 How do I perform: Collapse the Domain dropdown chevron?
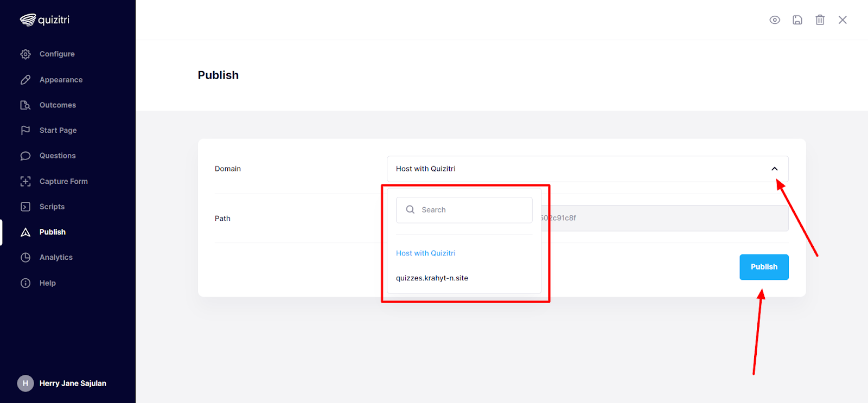(775, 169)
